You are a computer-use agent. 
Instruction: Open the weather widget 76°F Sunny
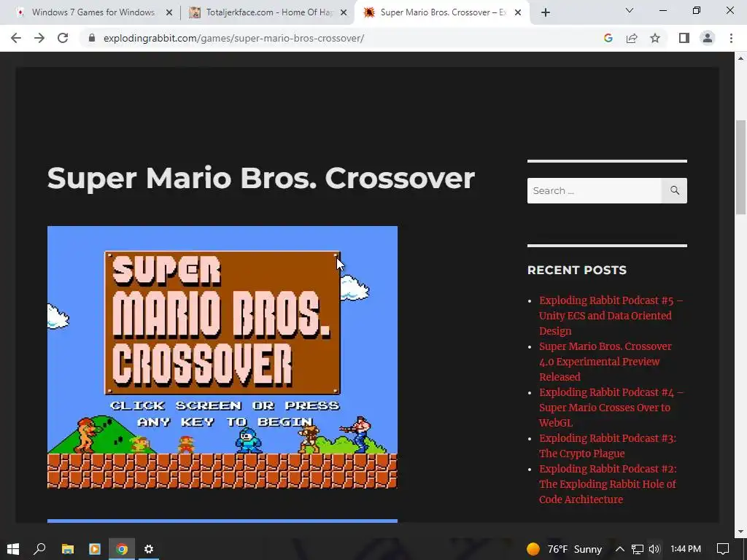coord(564,549)
